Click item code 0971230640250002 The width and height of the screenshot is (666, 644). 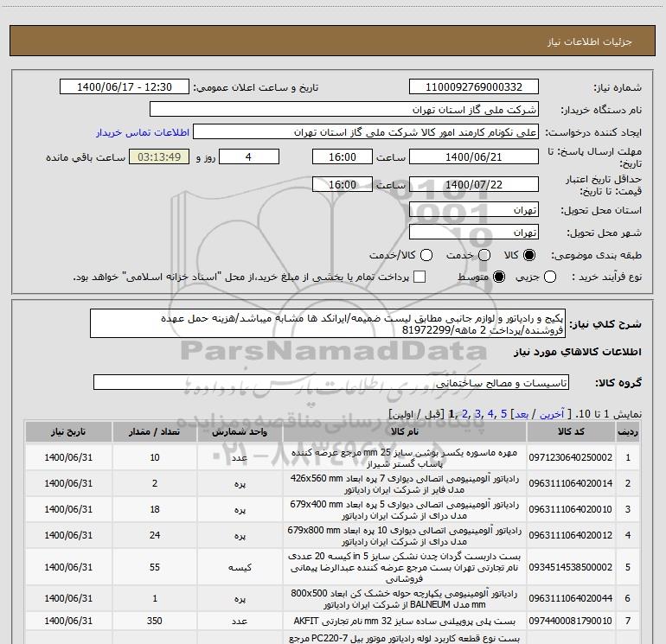pos(571,457)
